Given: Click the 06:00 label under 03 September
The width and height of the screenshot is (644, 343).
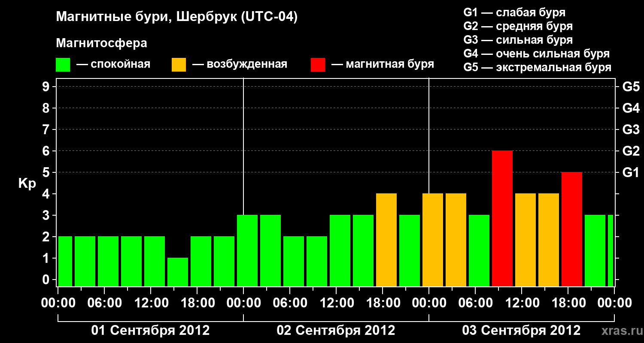Looking at the screenshot, I should pyautogui.click(x=475, y=303).
